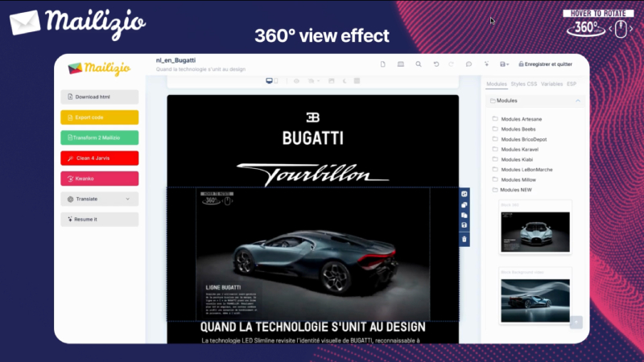Click the 360° hover to rotate icon top right
Image resolution: width=644 pixels, height=362 pixels.
click(598, 24)
